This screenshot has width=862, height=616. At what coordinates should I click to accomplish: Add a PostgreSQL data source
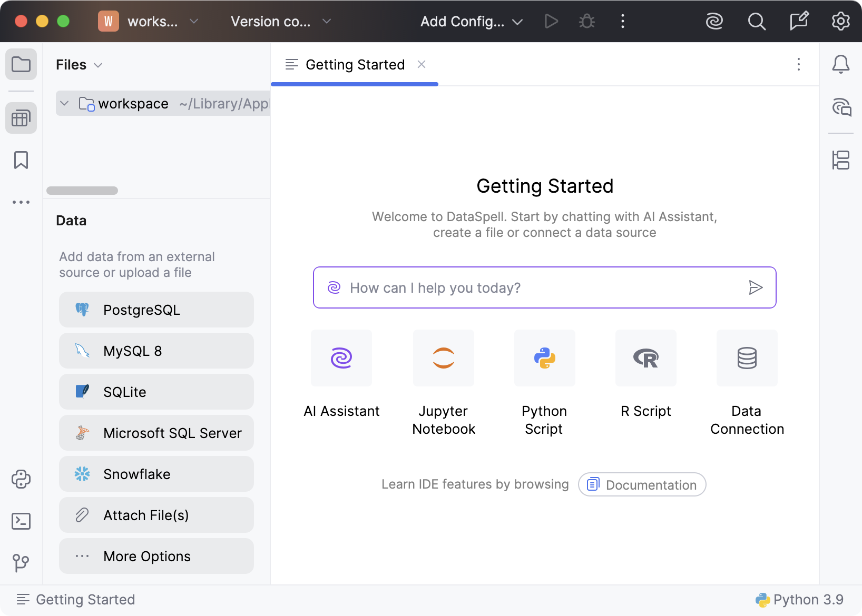point(156,310)
